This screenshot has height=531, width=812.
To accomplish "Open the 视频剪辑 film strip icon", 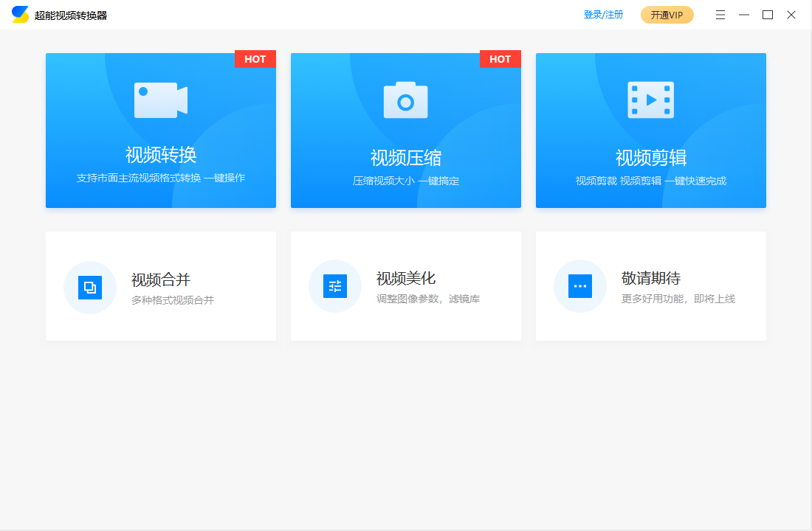I will click(x=650, y=98).
